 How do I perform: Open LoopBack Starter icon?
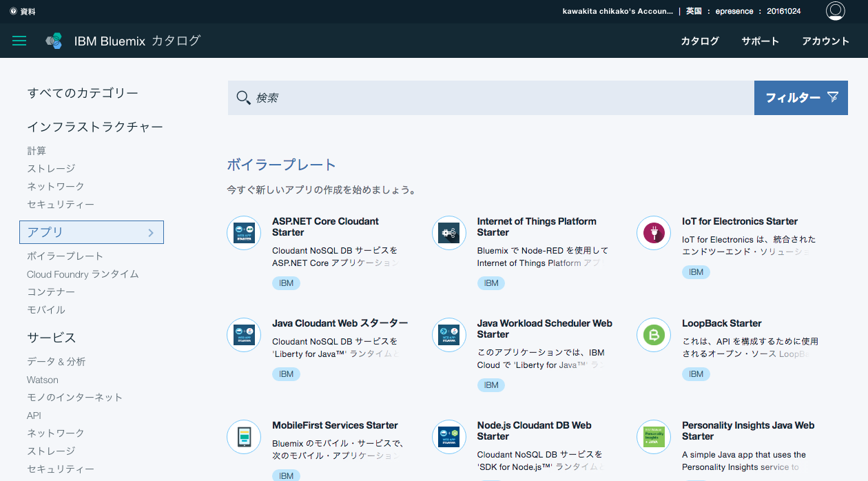pos(654,335)
